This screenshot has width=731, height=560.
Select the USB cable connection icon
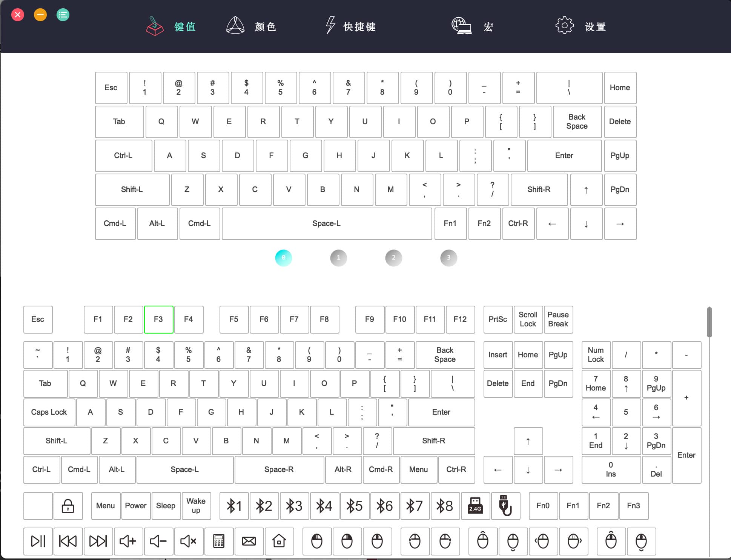pos(505,506)
